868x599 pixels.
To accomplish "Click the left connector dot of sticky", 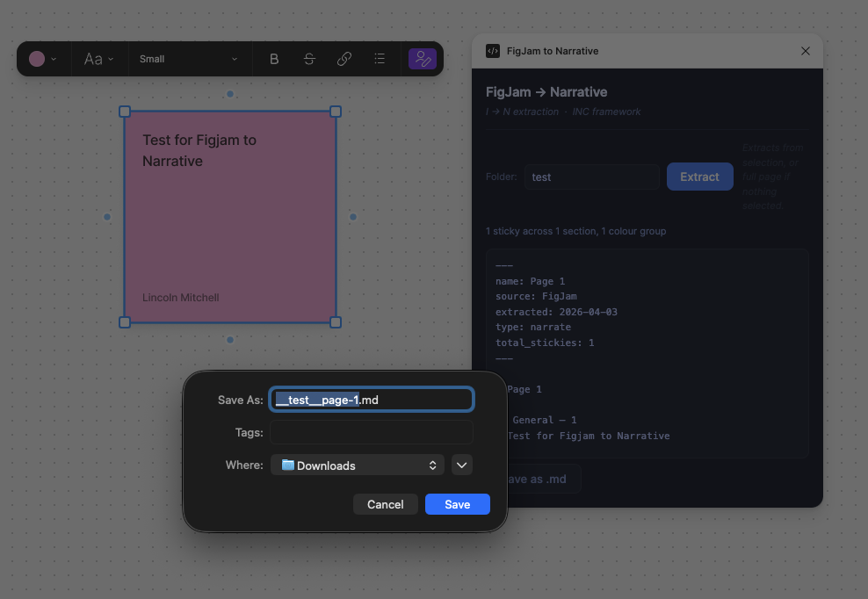I will point(107,217).
